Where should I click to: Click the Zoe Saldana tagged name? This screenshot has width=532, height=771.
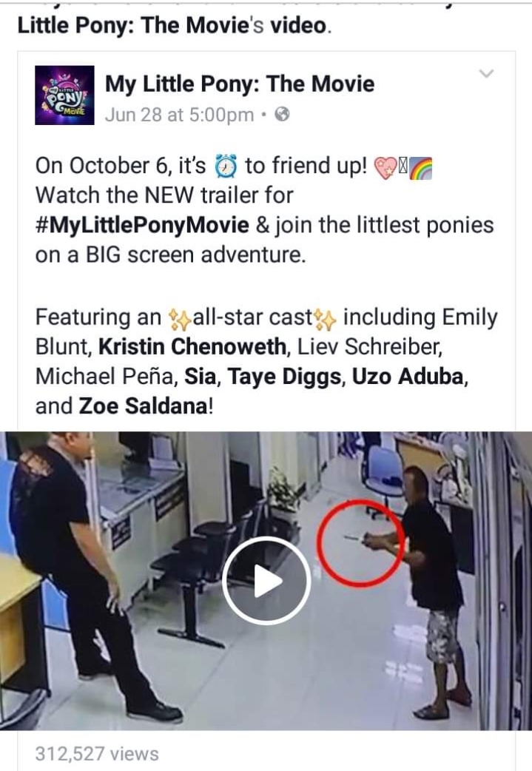coord(143,406)
